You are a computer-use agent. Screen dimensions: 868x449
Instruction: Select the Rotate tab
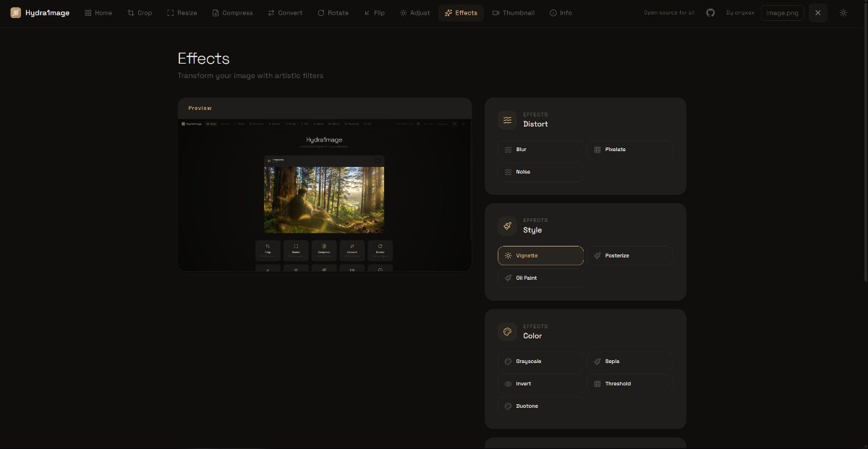pyautogui.click(x=333, y=13)
